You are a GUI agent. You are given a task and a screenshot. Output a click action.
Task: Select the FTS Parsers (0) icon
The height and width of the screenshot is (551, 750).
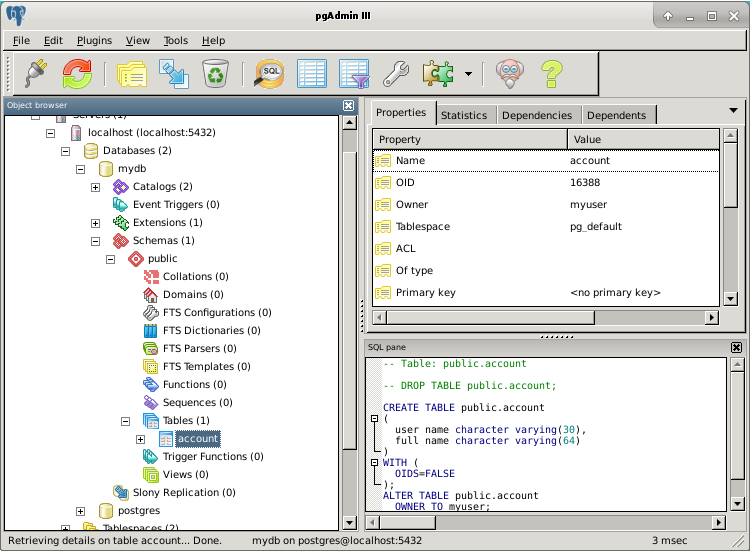point(151,349)
